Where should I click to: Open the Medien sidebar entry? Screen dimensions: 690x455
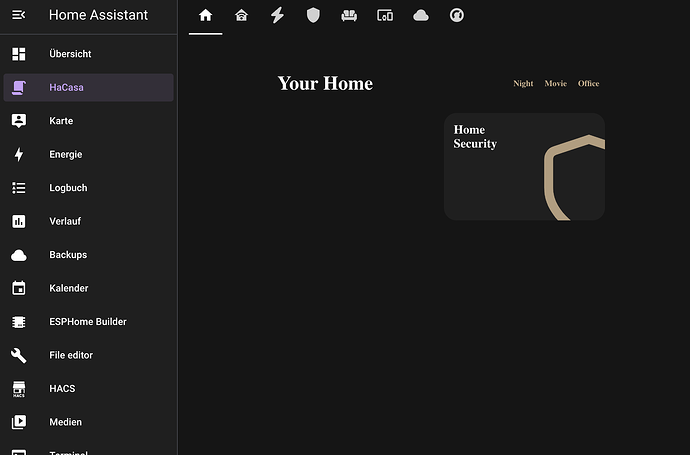coord(88,422)
